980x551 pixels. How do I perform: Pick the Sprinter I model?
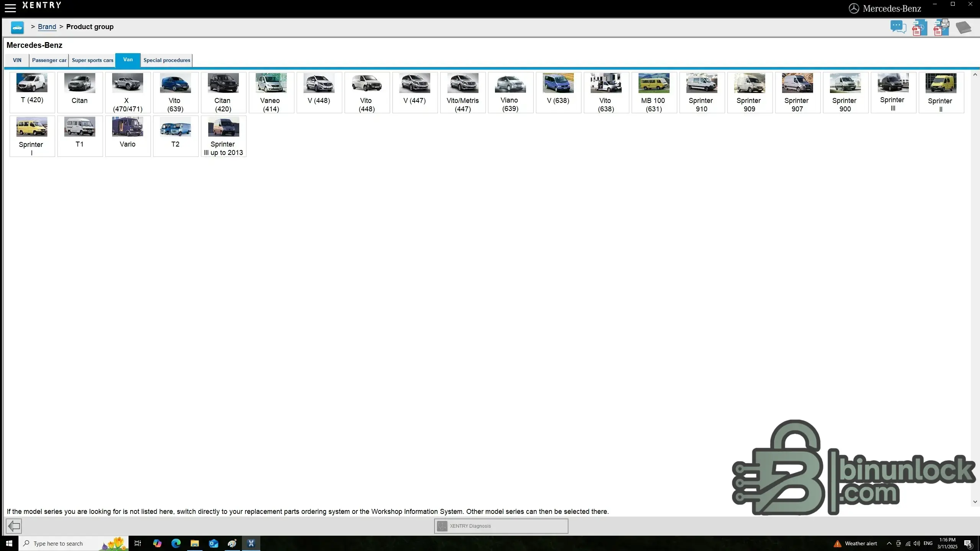click(32, 136)
